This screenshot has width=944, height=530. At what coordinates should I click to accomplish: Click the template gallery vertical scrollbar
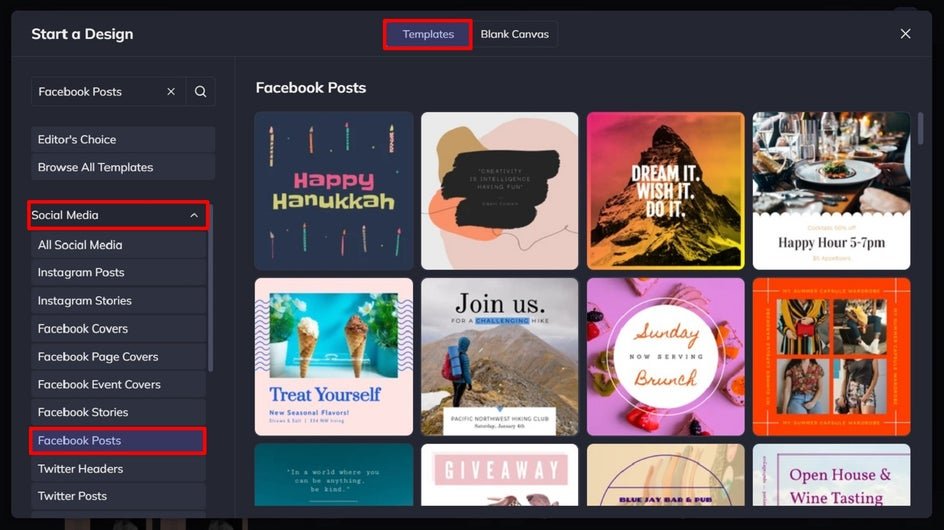(921, 130)
